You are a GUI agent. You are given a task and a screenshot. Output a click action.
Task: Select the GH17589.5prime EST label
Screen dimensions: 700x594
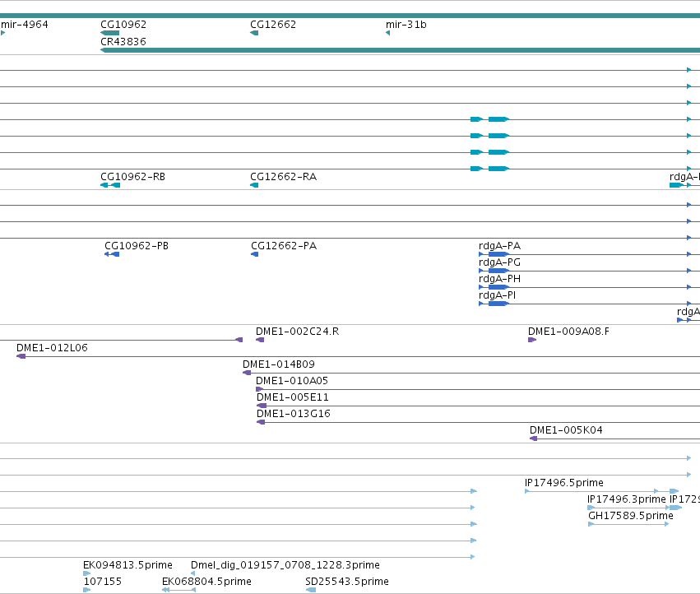(x=630, y=516)
